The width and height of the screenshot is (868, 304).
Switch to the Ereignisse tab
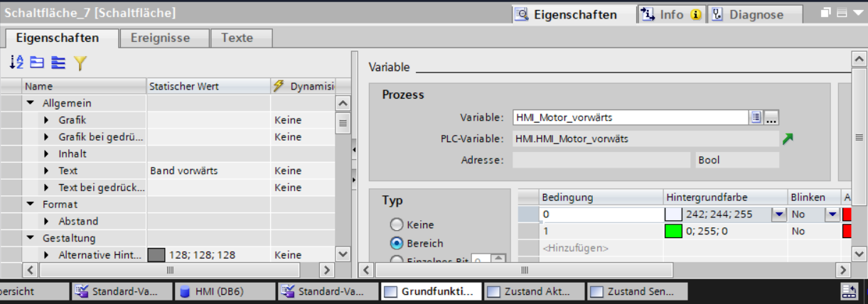(x=160, y=38)
